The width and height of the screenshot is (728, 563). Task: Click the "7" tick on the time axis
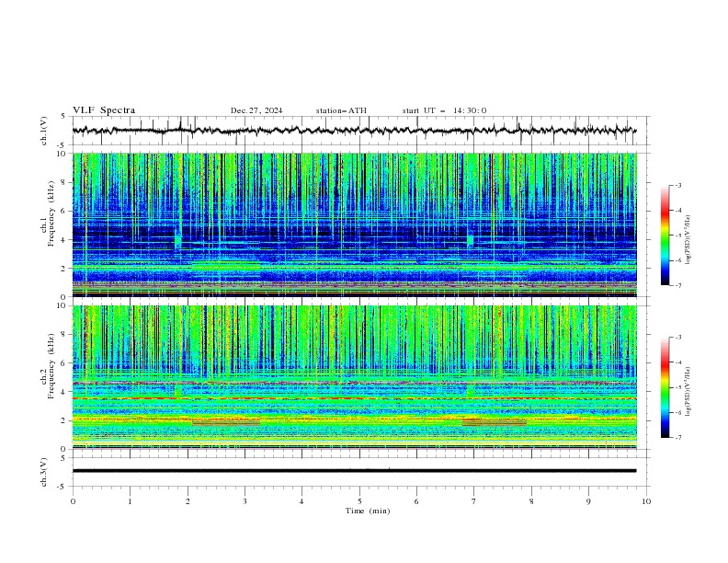474,501
